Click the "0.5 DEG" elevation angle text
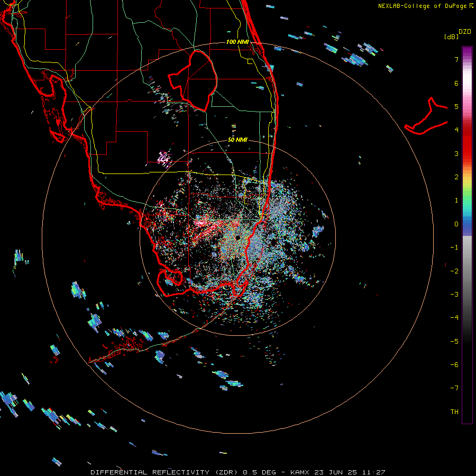476x476 pixels. 260,472
